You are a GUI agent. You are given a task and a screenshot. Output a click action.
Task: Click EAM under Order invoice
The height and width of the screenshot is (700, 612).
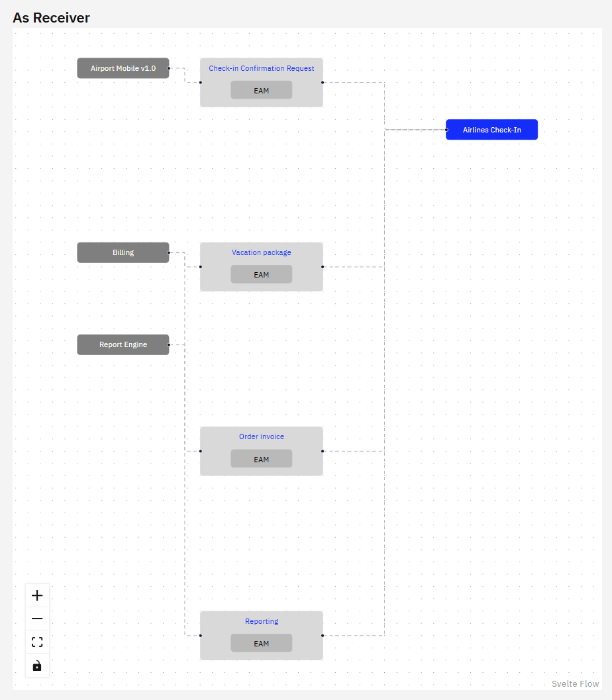pyautogui.click(x=262, y=459)
